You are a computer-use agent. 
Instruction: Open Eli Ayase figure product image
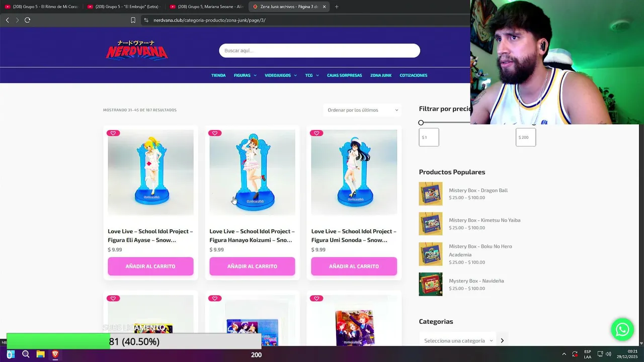tap(150, 172)
